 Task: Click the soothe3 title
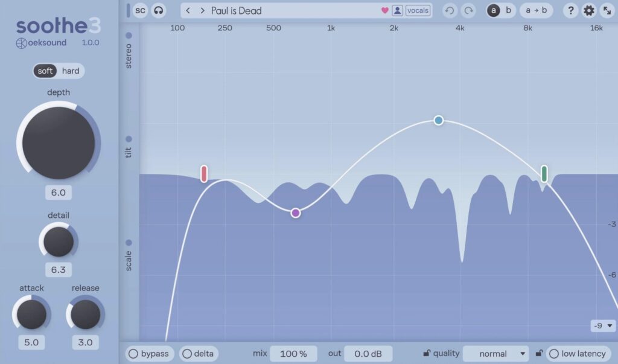coord(59,26)
